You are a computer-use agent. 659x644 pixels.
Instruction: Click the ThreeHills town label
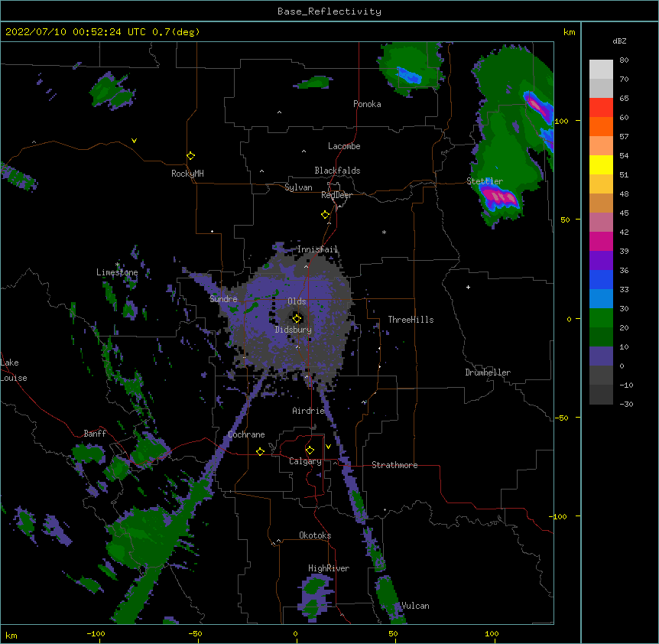(x=411, y=320)
